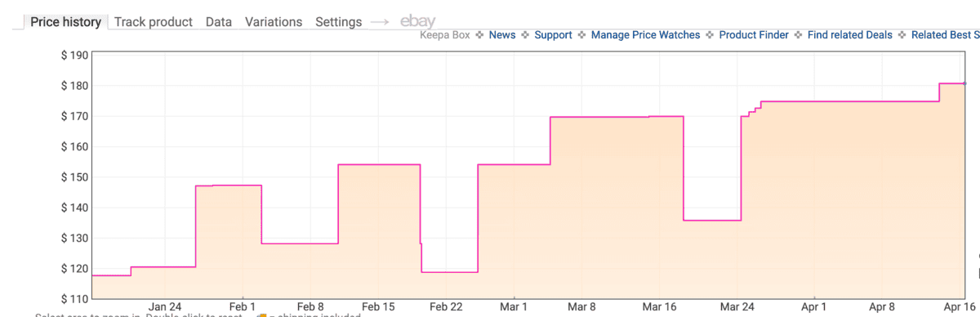Open the Variations tab

click(x=274, y=22)
